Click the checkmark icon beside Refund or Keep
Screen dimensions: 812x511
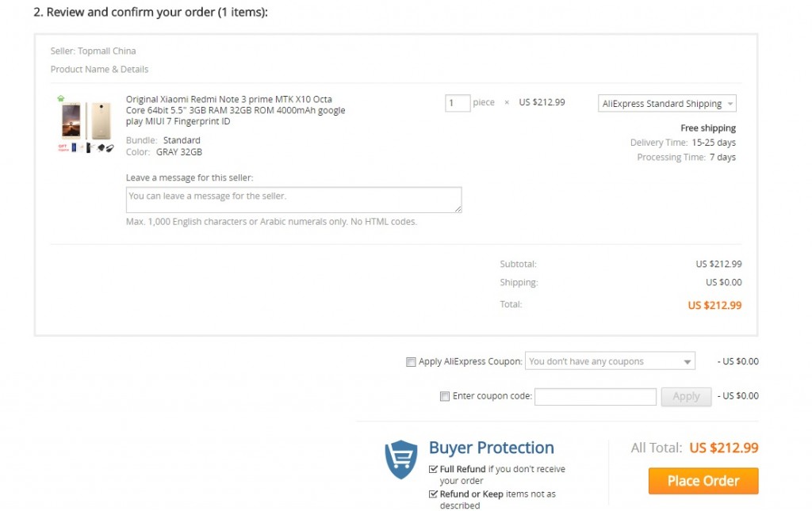[x=433, y=494]
